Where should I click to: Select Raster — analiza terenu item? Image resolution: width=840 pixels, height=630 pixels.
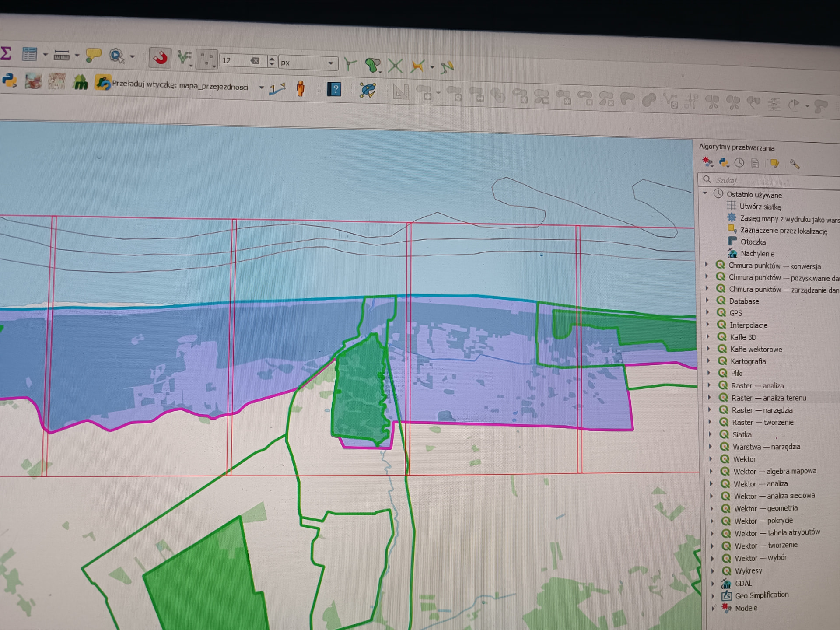(768, 398)
